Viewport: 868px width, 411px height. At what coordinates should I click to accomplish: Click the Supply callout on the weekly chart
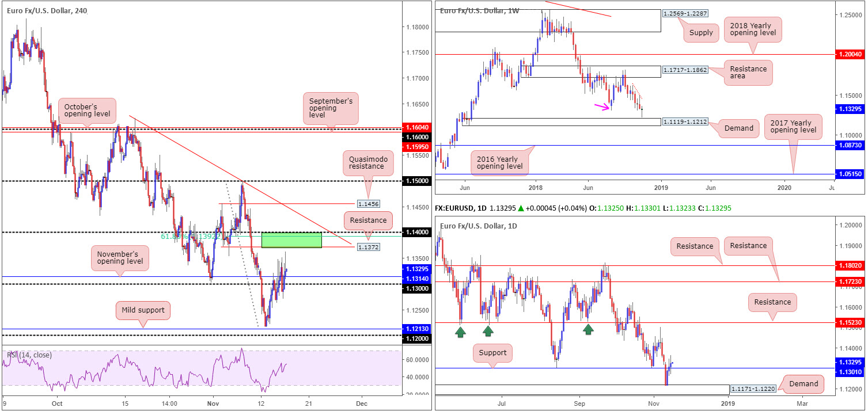(701, 33)
